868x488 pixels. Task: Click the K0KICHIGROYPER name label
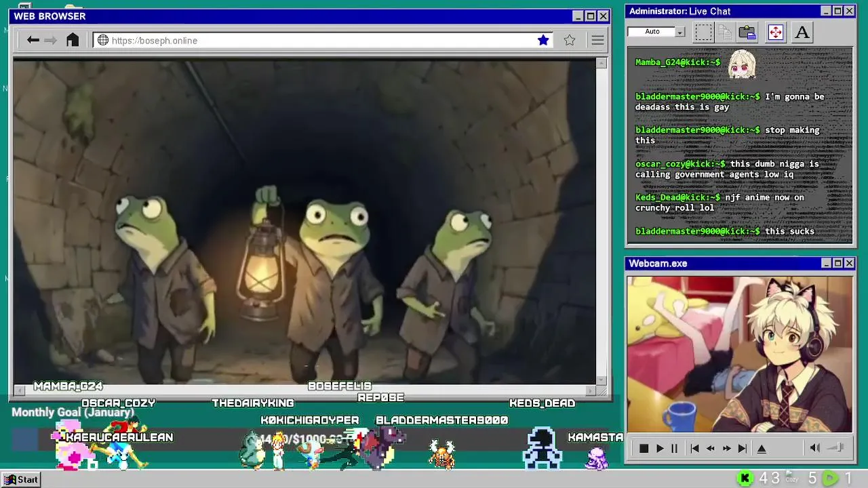coord(310,420)
